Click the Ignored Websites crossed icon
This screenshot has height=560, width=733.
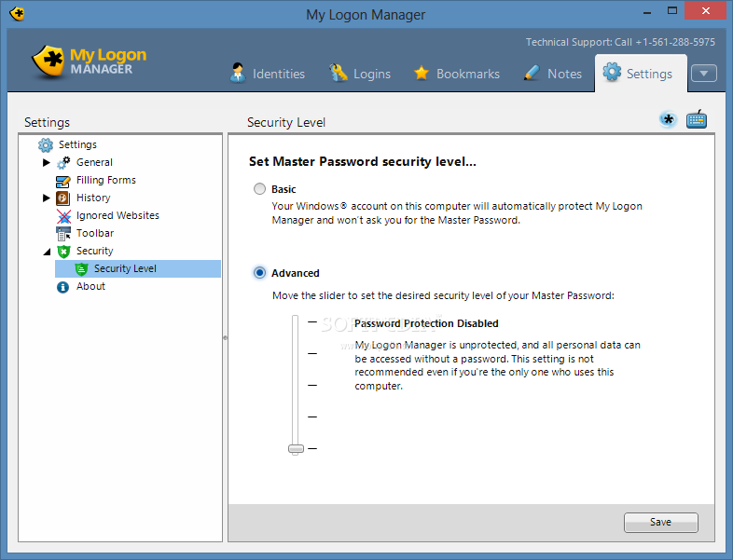[x=63, y=216]
